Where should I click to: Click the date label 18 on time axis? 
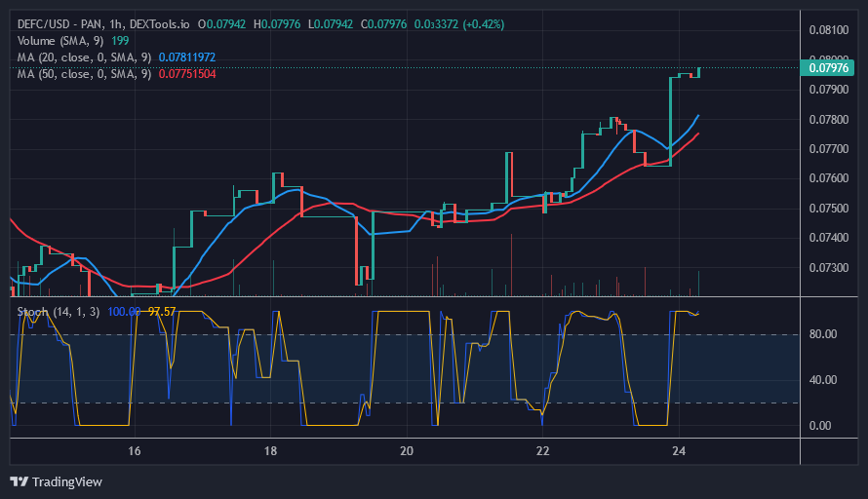pyautogui.click(x=270, y=451)
